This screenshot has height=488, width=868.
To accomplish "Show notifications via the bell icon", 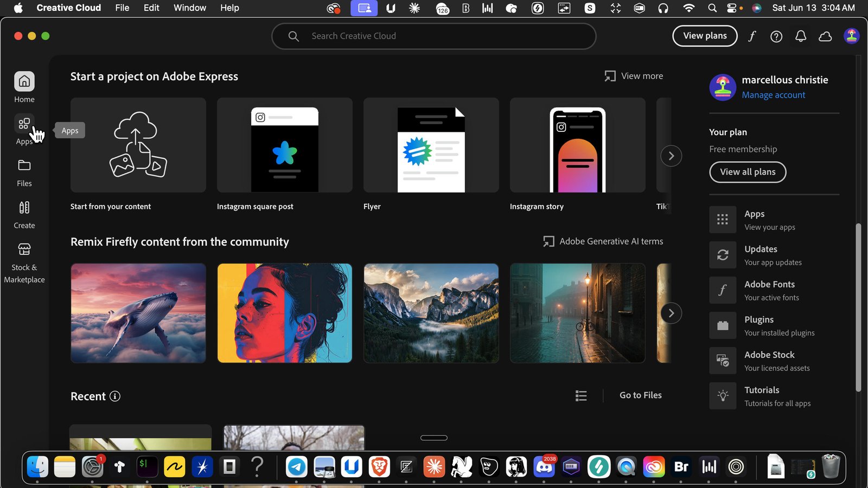I will coord(801,36).
